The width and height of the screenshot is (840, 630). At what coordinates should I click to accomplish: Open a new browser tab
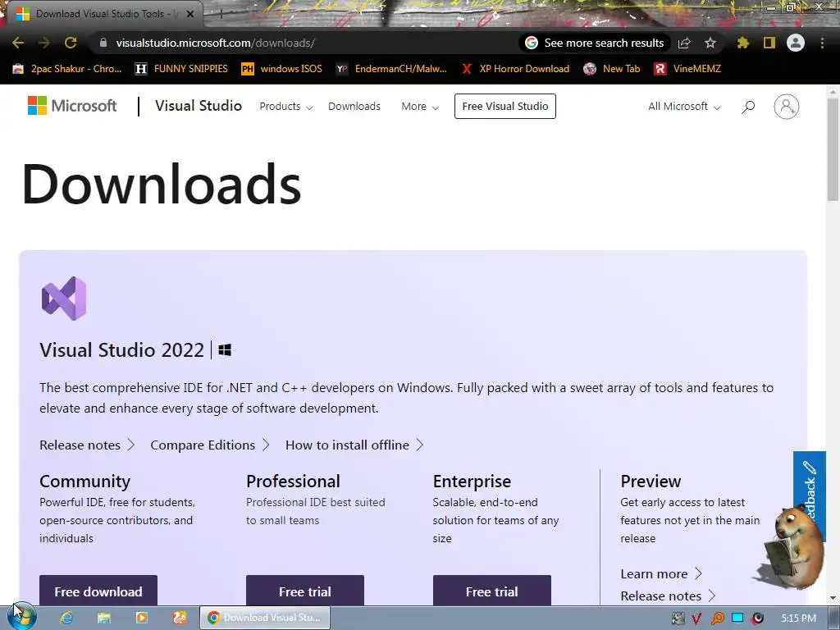(220, 14)
